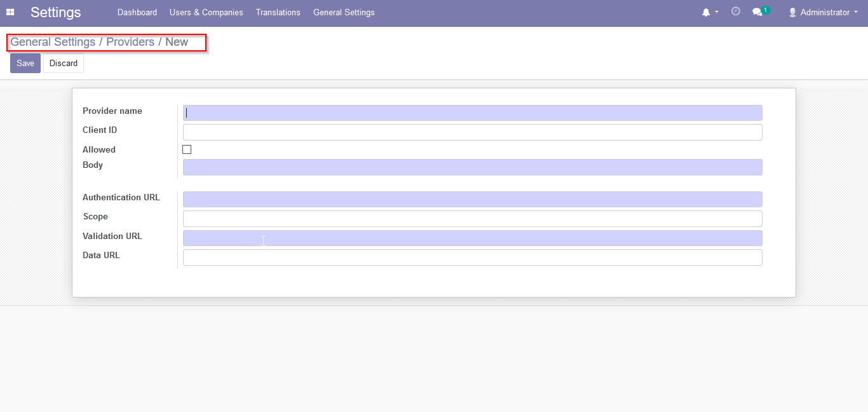Focus the Provider name input field

point(472,113)
